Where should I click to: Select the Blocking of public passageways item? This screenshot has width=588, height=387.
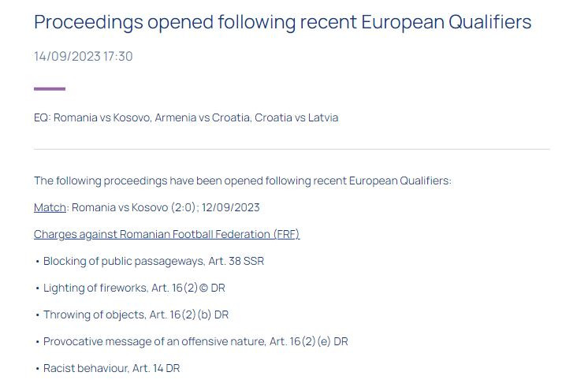click(x=154, y=261)
